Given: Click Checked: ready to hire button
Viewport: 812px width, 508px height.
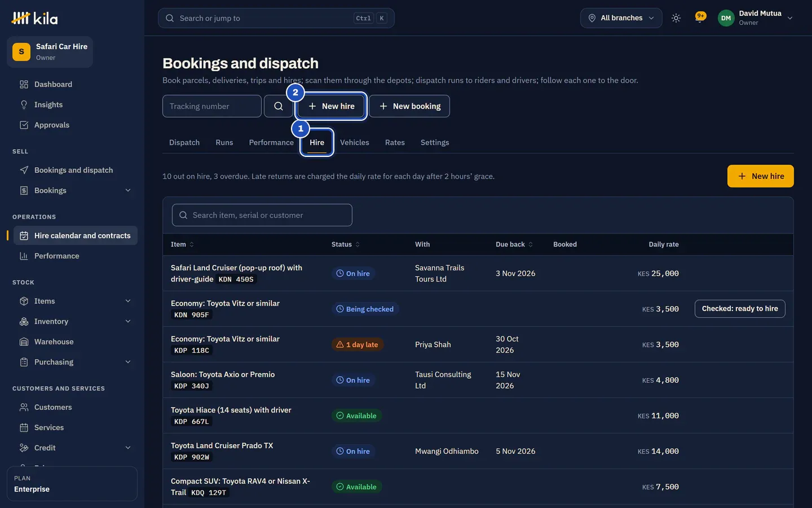Looking at the screenshot, I should 740,309.
